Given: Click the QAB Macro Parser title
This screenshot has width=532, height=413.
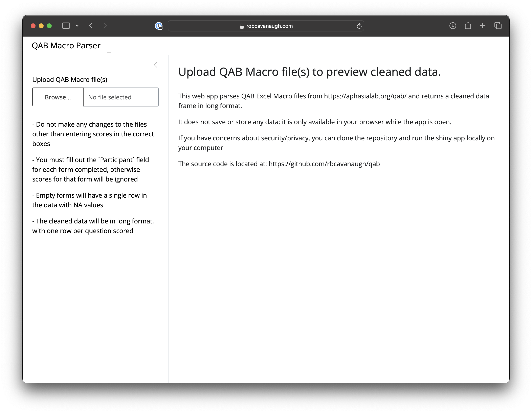Looking at the screenshot, I should [66, 46].
